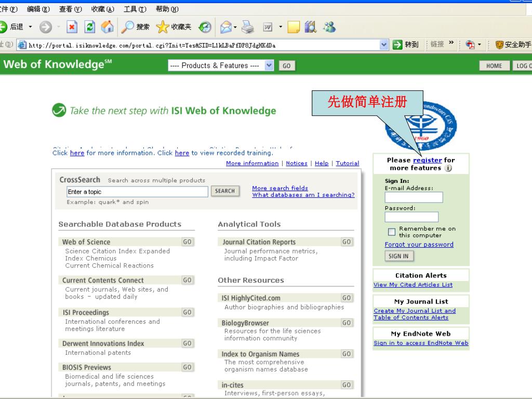This screenshot has width=532, height=399.
Task: Click Sign in to access EndNote Web
Action: tap(421, 343)
